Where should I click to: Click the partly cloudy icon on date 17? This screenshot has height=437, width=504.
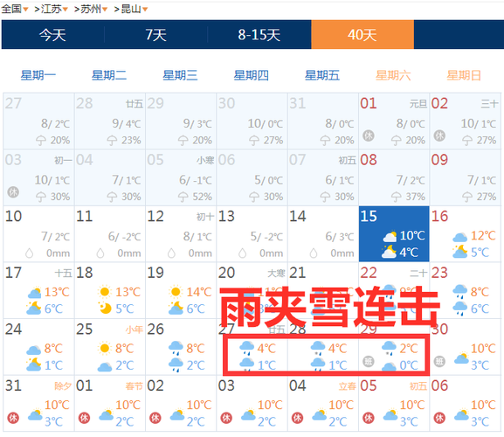point(34,292)
